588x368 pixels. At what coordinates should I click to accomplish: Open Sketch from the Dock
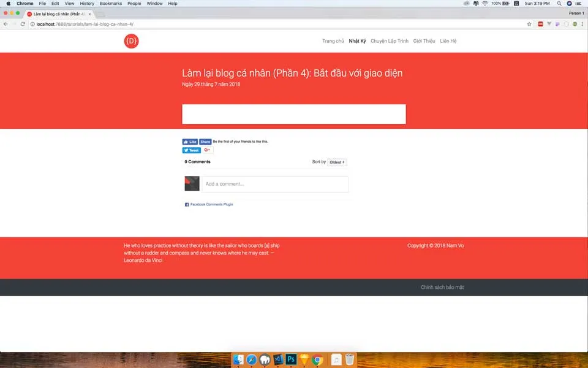(x=304, y=359)
